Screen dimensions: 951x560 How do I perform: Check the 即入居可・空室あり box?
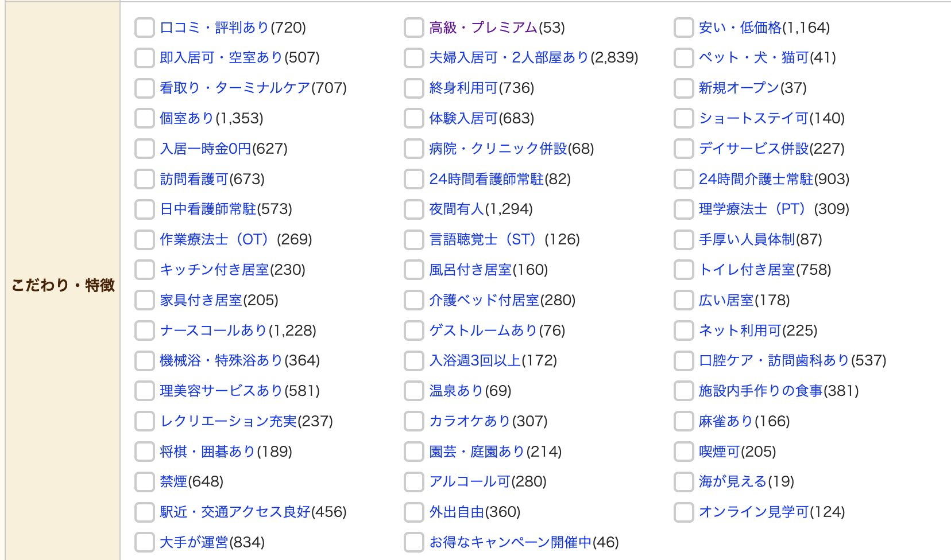click(145, 58)
